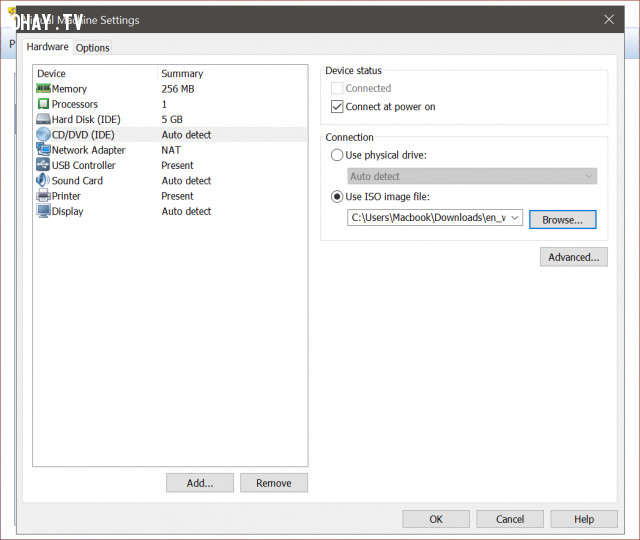Viewport: 640px width, 540px height.
Task: Click the Display row label
Action: 67,211
